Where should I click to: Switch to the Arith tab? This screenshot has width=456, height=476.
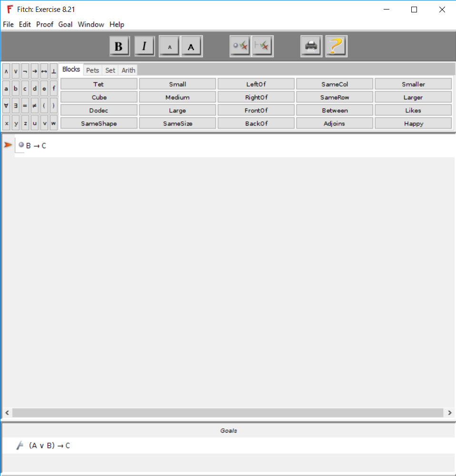click(x=128, y=70)
